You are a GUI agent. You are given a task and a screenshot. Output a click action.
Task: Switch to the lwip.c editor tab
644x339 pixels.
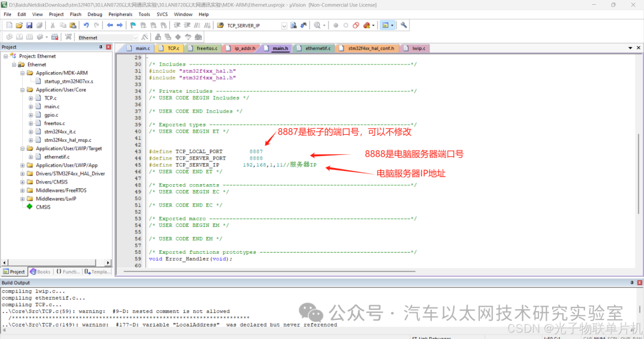pyautogui.click(x=415, y=48)
